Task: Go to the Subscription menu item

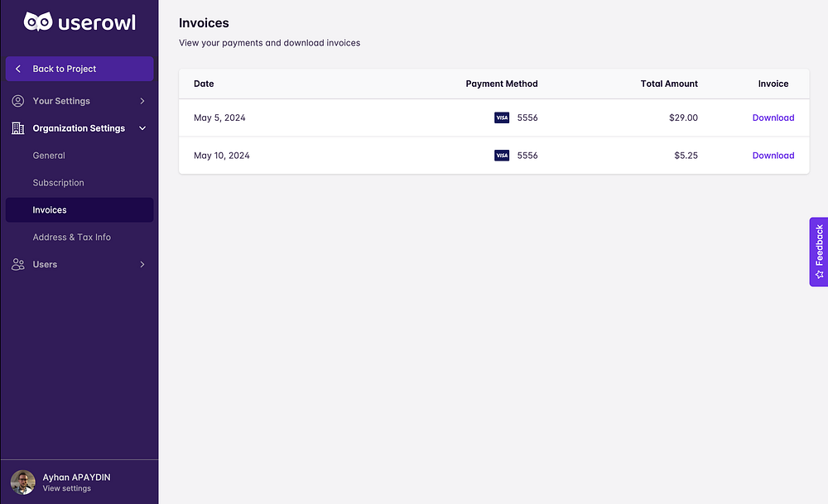Action: pos(59,183)
